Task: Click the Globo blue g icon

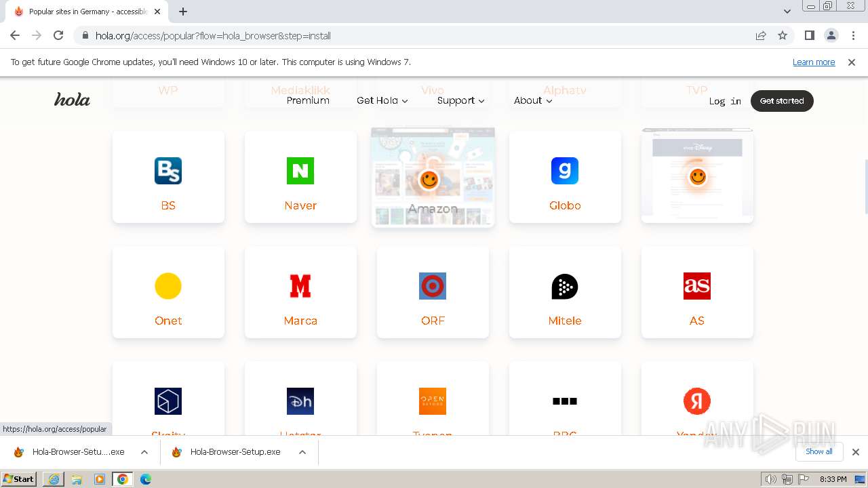Action: (x=565, y=171)
